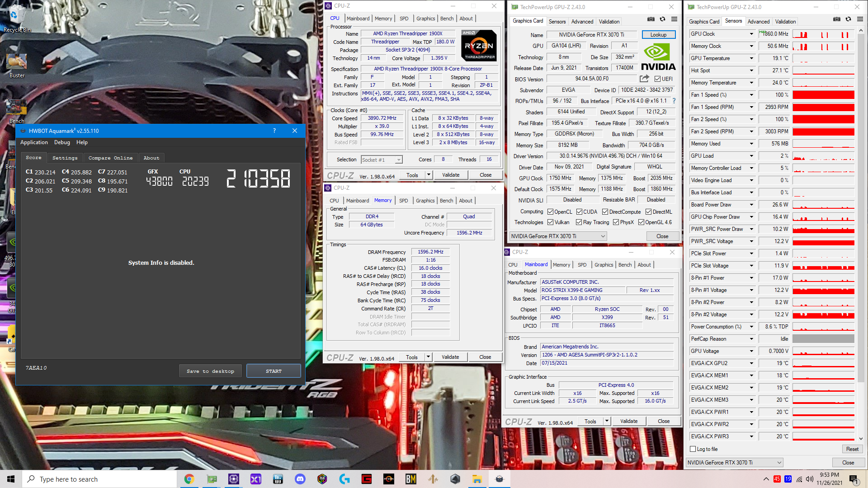
Task: Click Reset button in GPU-Z Sensors
Action: coord(852,449)
